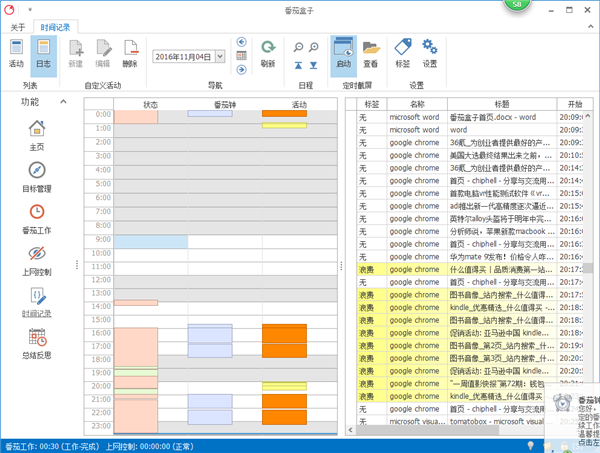The width and height of the screenshot is (600, 453).
Task: Select orange activity block at 16:00
Action: pos(284,340)
